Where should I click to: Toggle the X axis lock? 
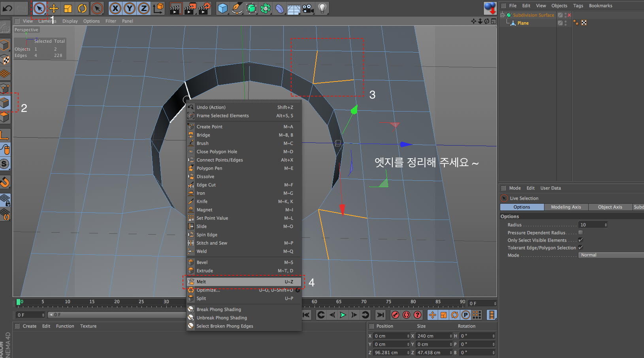[115, 8]
